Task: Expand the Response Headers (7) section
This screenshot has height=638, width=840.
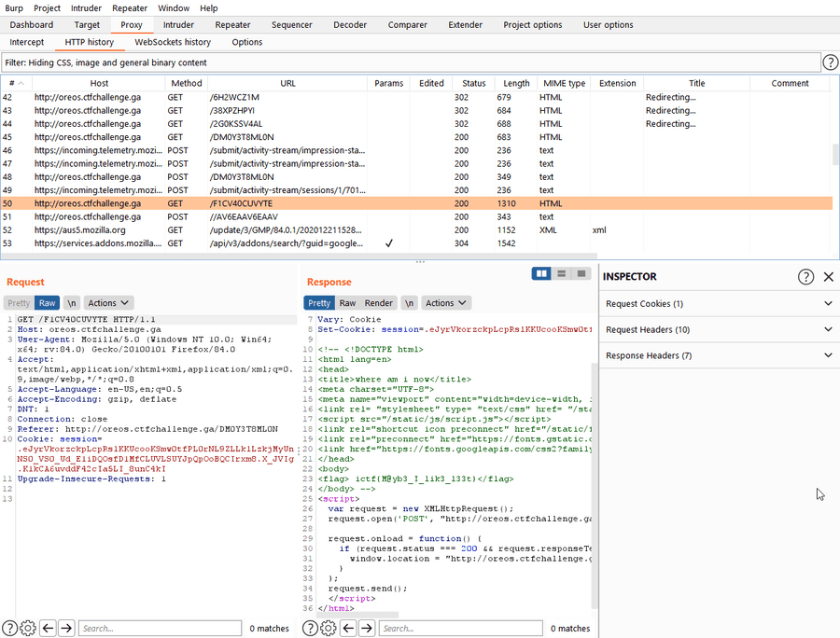Action: click(x=719, y=355)
